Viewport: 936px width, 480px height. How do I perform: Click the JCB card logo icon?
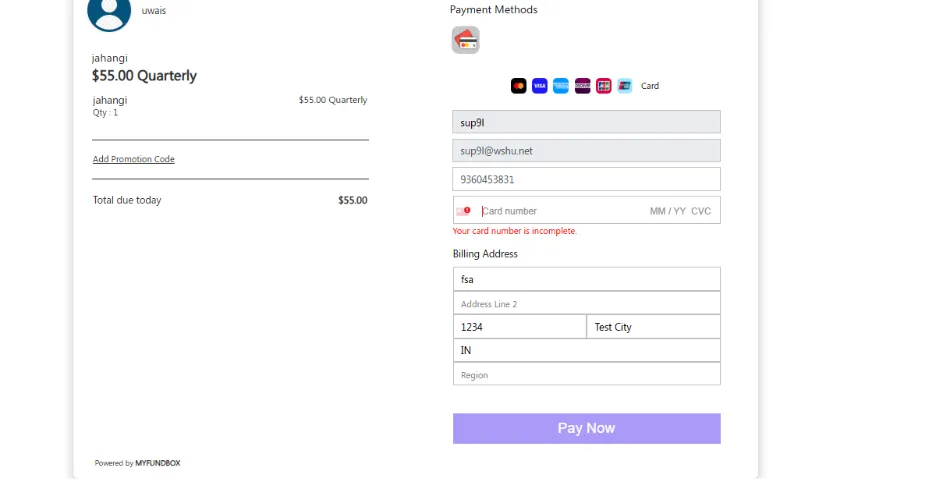tap(604, 86)
